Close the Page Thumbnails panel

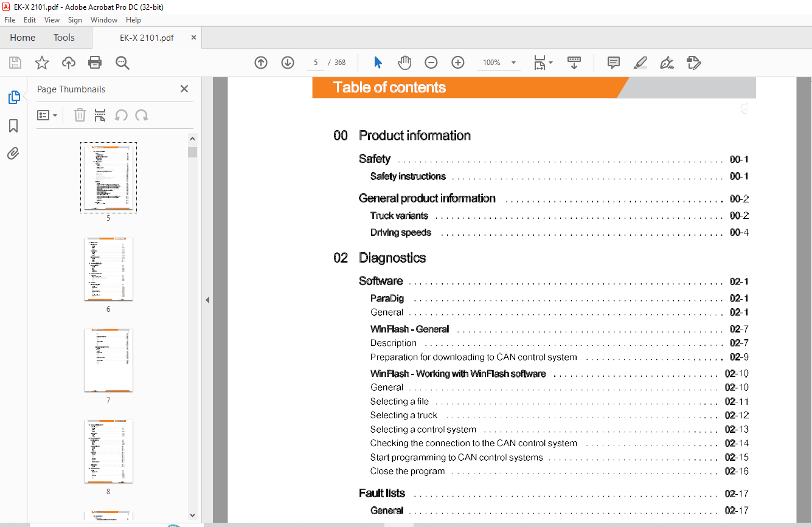[x=184, y=89]
